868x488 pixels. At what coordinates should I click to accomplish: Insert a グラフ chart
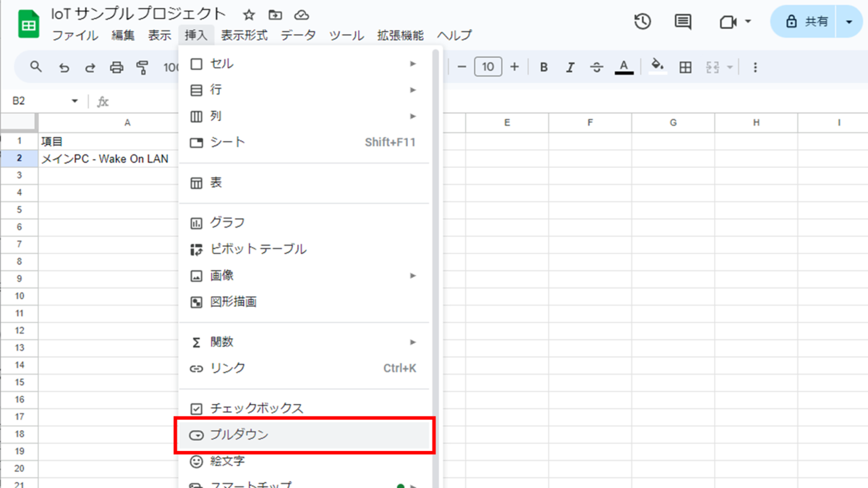(305, 223)
